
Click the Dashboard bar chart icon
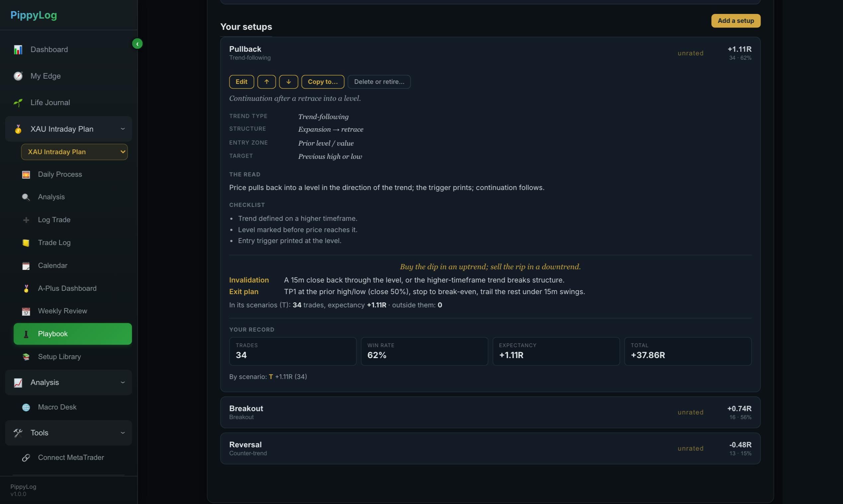click(x=18, y=50)
